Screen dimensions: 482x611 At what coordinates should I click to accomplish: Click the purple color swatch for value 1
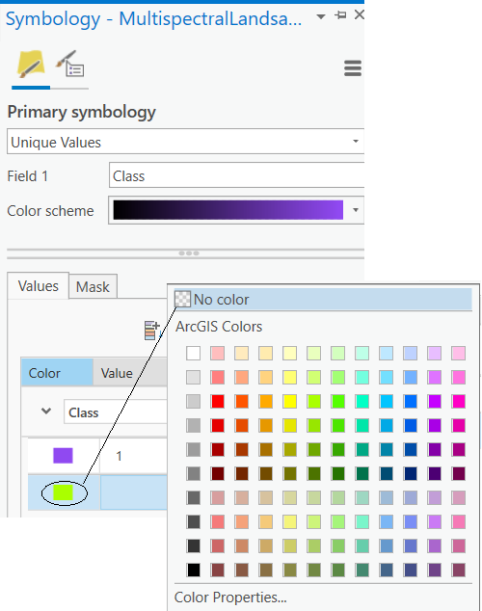63,456
